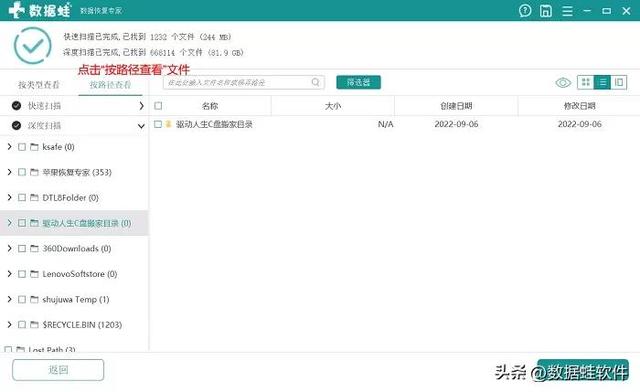Switch to detail pane view

(x=619, y=82)
